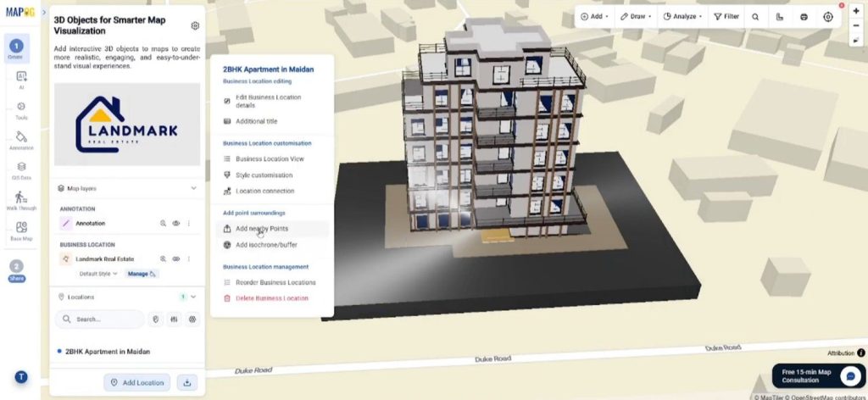
Task: Open GIS Data in the sidebar
Action: click(x=21, y=170)
